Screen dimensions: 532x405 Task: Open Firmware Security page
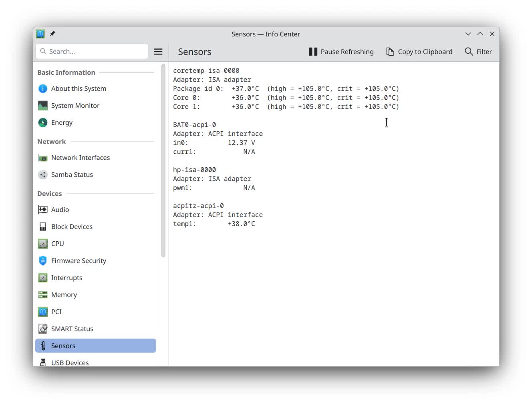tap(95, 261)
